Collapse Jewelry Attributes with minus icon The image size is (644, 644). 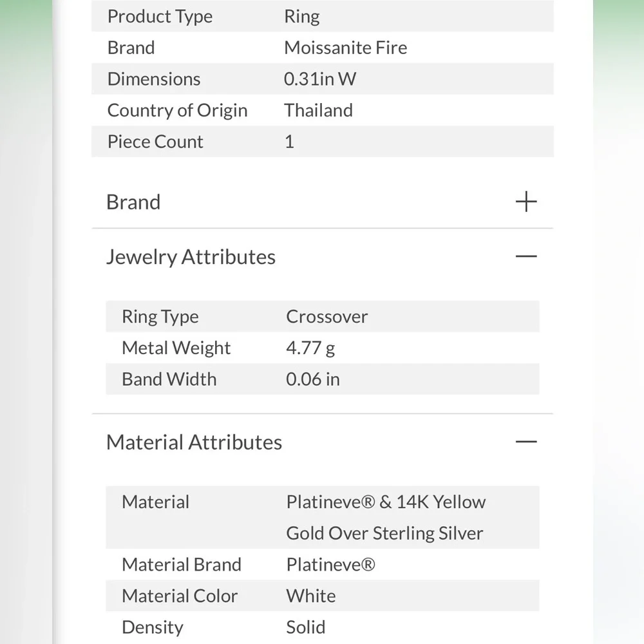point(526,256)
